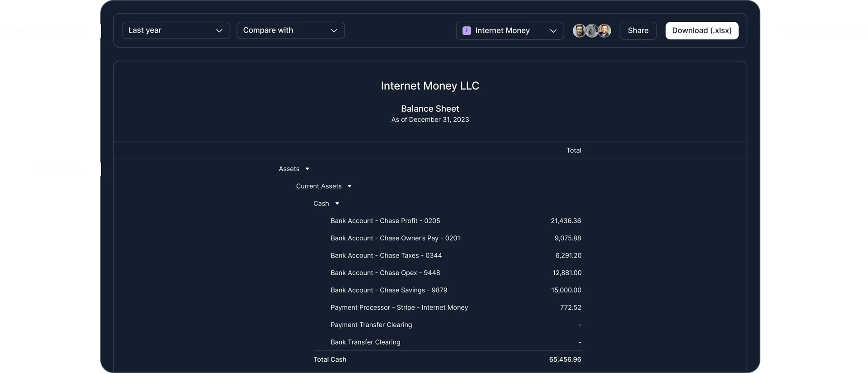Click the Total Cash label
This screenshot has height=373, width=868.
click(x=330, y=359)
